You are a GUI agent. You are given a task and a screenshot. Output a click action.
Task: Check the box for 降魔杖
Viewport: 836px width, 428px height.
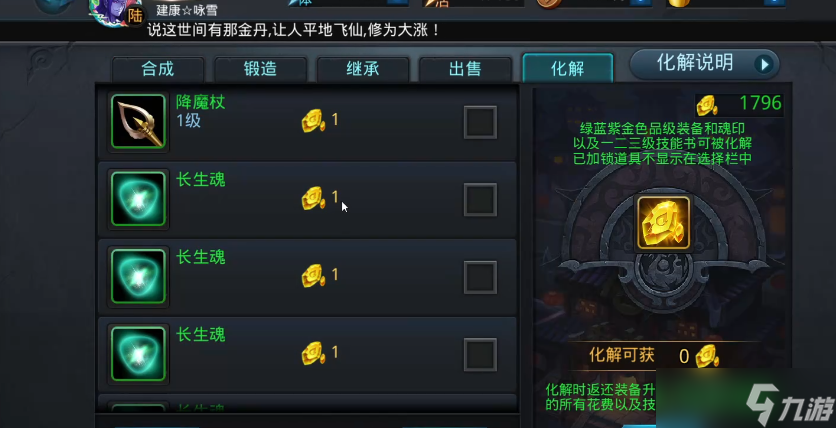coord(480,122)
